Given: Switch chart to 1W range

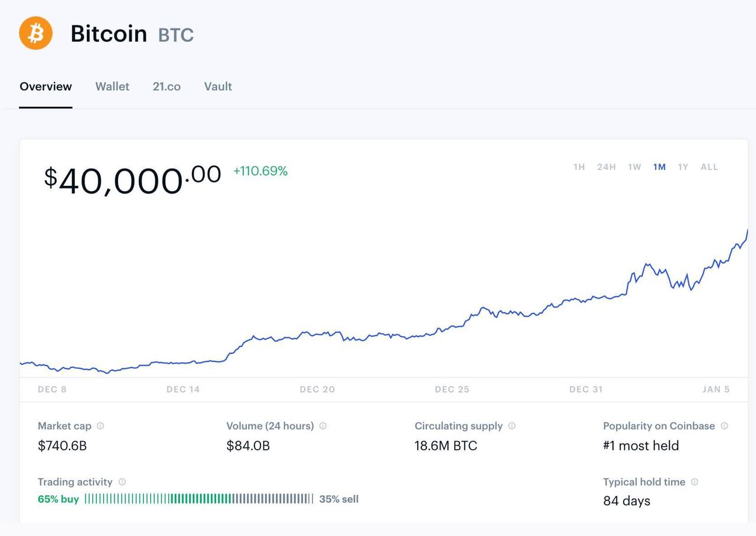Looking at the screenshot, I should click(x=634, y=167).
